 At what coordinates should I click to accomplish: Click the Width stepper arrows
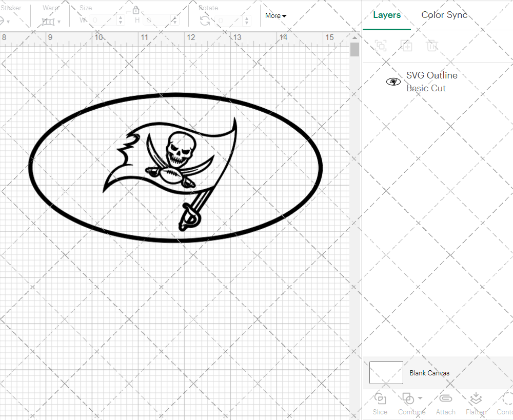(121, 21)
